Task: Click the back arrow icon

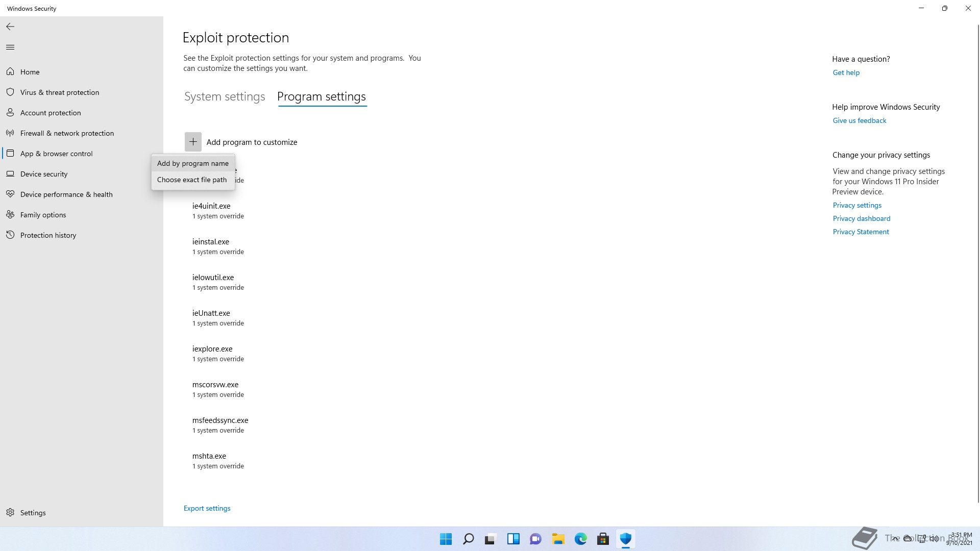Action: 10,27
